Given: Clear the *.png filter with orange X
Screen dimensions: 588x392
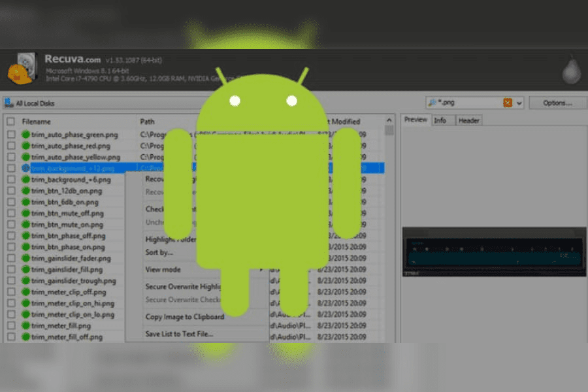Looking at the screenshot, I should pyautogui.click(x=508, y=103).
